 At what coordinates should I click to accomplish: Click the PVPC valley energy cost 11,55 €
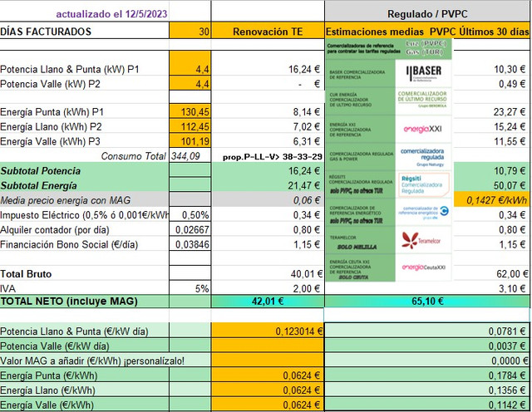pos(510,141)
